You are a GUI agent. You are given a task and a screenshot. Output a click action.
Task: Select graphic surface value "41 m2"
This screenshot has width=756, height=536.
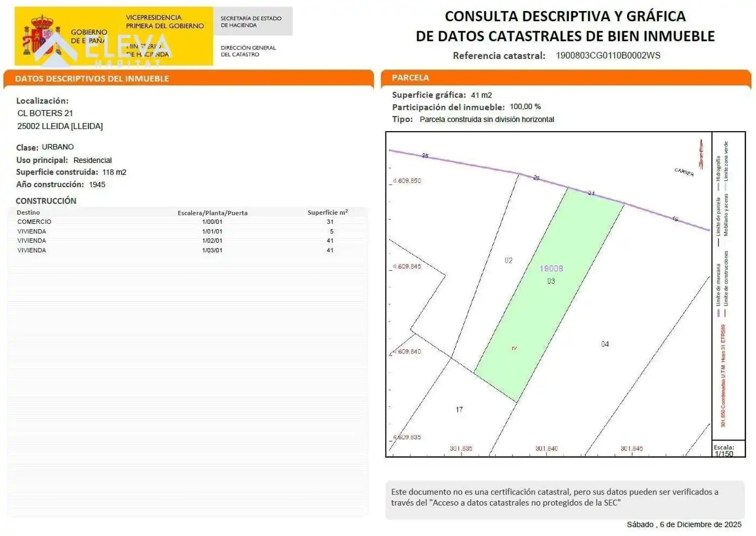click(481, 95)
